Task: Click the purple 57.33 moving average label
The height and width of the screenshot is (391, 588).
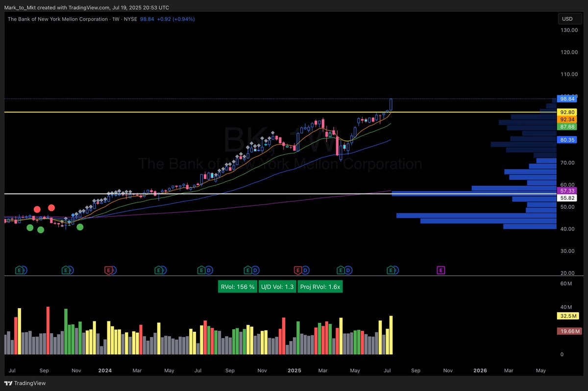Action: pyautogui.click(x=567, y=190)
